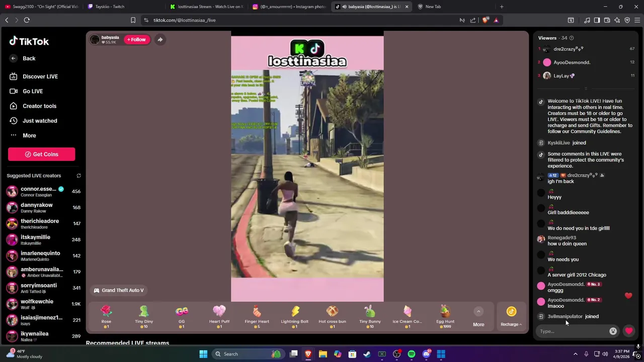Follow babyasia with the Follow button
The image size is (644, 362).
click(x=136, y=39)
